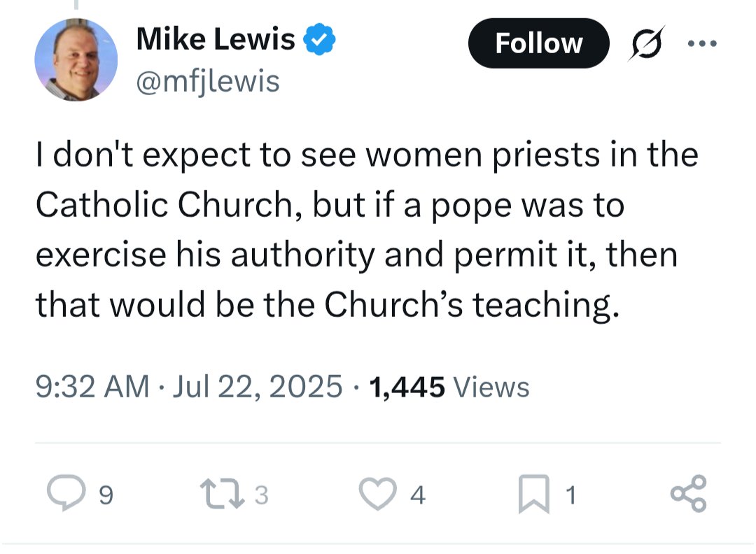Select the tweet text about women priests
756x554 pixels.
[367, 230]
